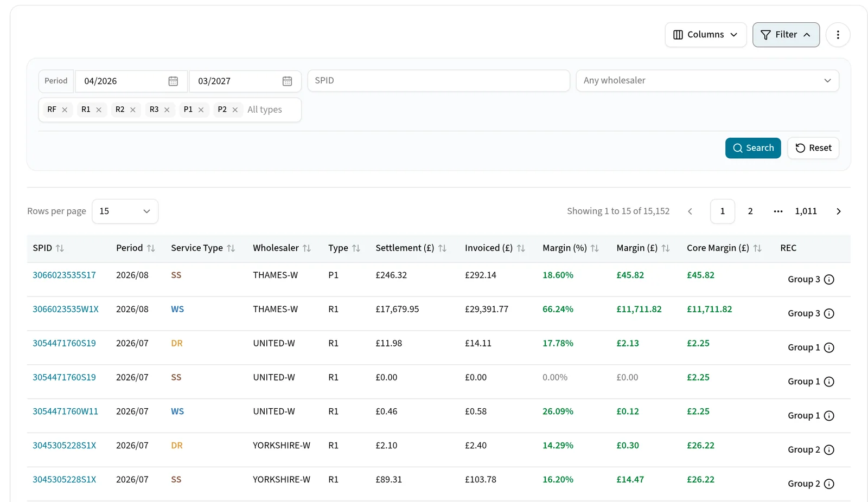Click margin value £14.47
Image resolution: width=868 pixels, height=502 pixels.
(630, 480)
